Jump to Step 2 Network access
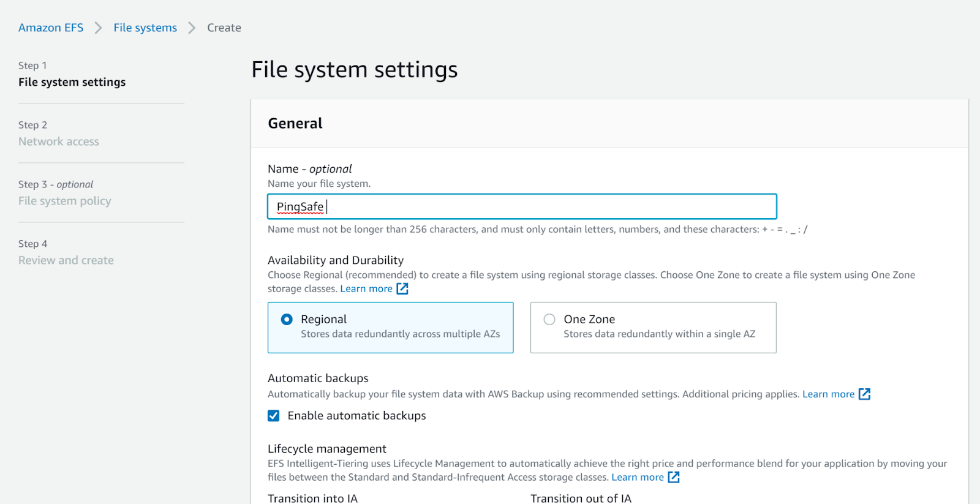Image resolution: width=980 pixels, height=504 pixels. (x=59, y=141)
